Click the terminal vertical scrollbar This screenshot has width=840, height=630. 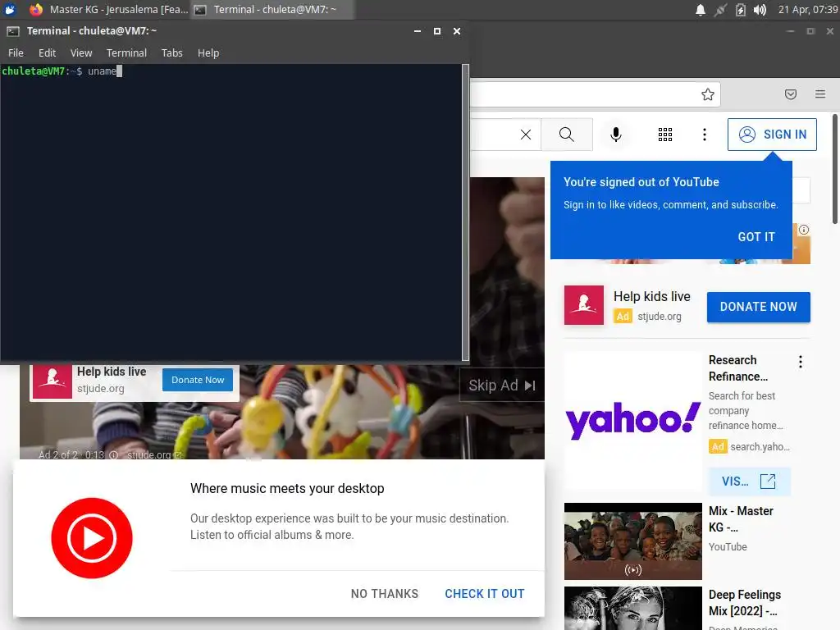(x=466, y=212)
